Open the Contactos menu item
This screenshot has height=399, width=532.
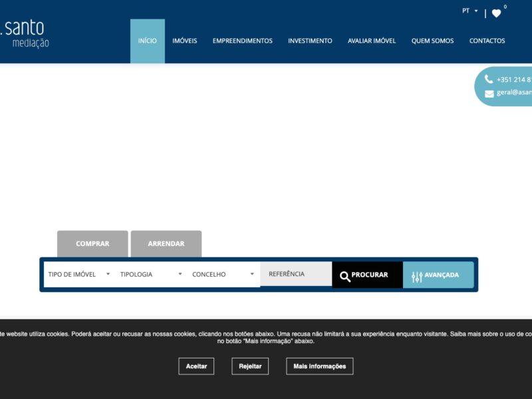point(487,41)
